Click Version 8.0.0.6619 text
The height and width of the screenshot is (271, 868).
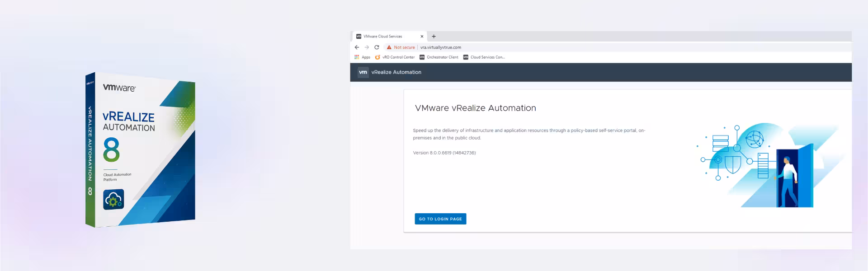coord(444,153)
